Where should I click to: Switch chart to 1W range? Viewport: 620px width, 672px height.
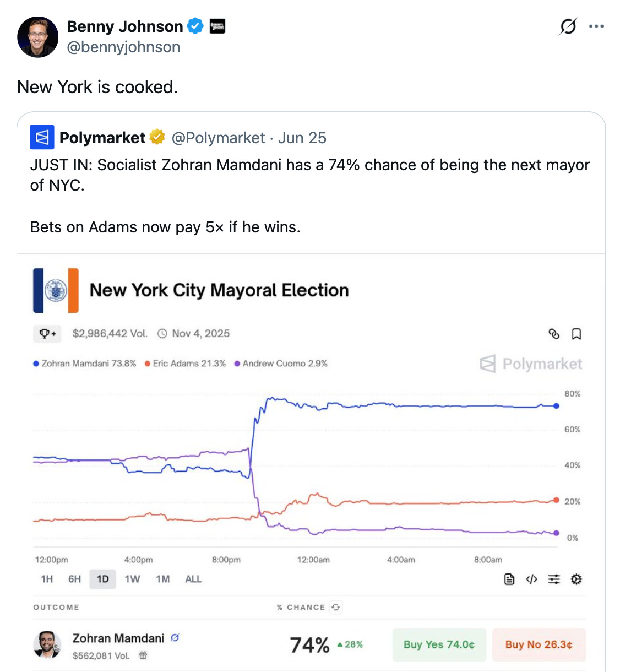(x=132, y=579)
